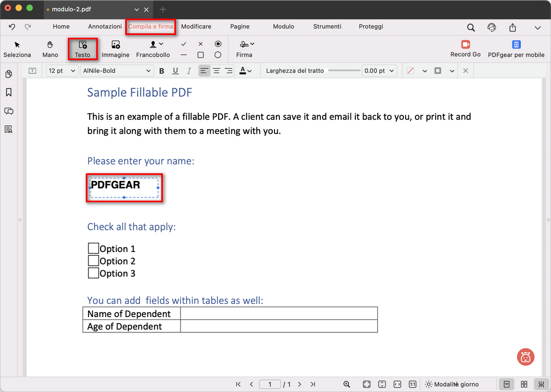Check the Option 1 checkbox
Viewport: 551px width, 392px height.
tap(93, 249)
